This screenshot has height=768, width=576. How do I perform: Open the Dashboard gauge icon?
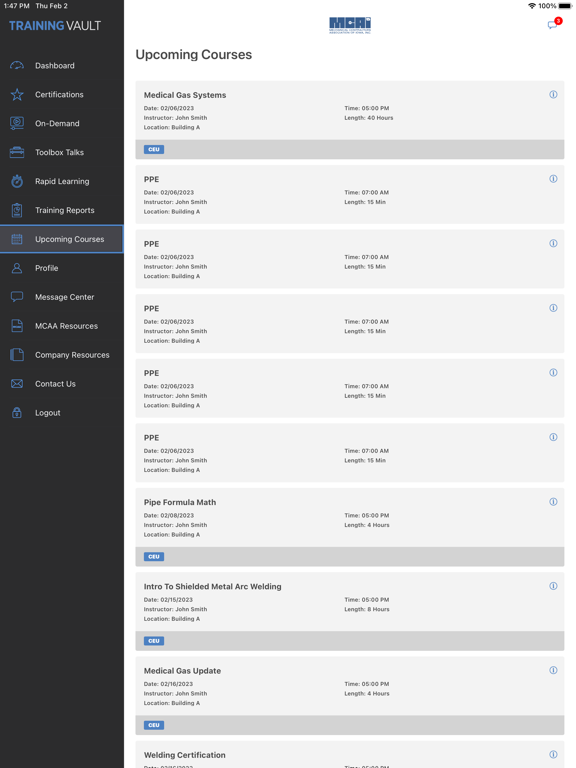[x=17, y=66]
